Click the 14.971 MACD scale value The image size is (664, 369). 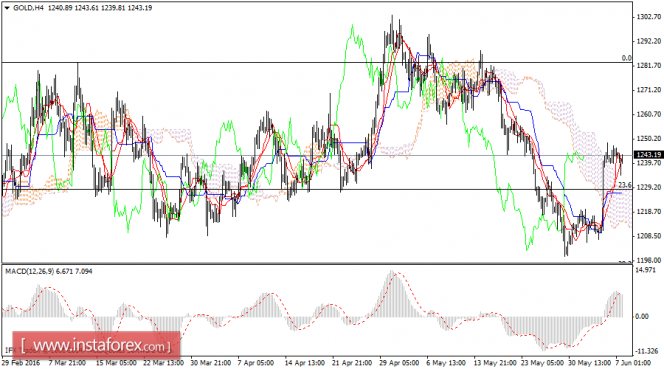[x=646, y=270]
